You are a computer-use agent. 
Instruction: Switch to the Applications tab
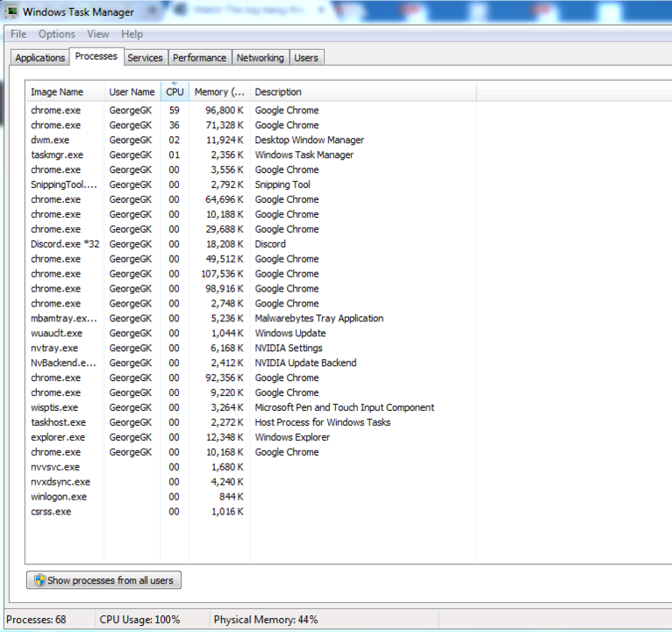pyautogui.click(x=39, y=57)
